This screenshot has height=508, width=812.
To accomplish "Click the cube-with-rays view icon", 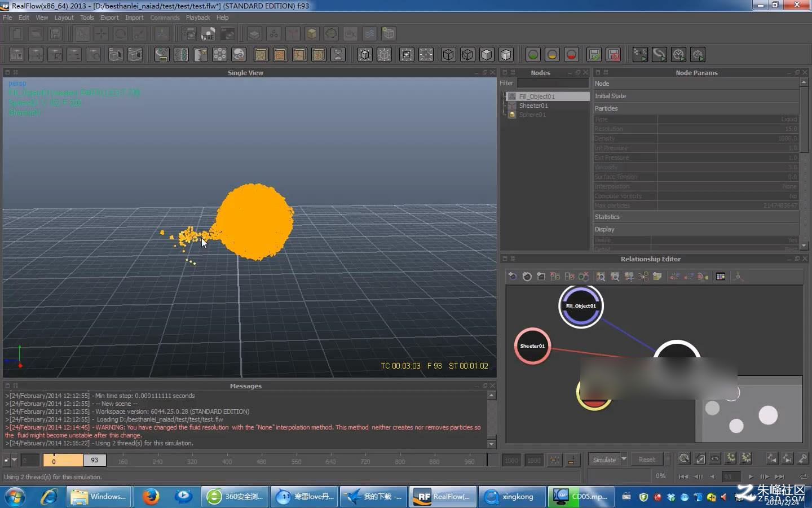I will [365, 55].
